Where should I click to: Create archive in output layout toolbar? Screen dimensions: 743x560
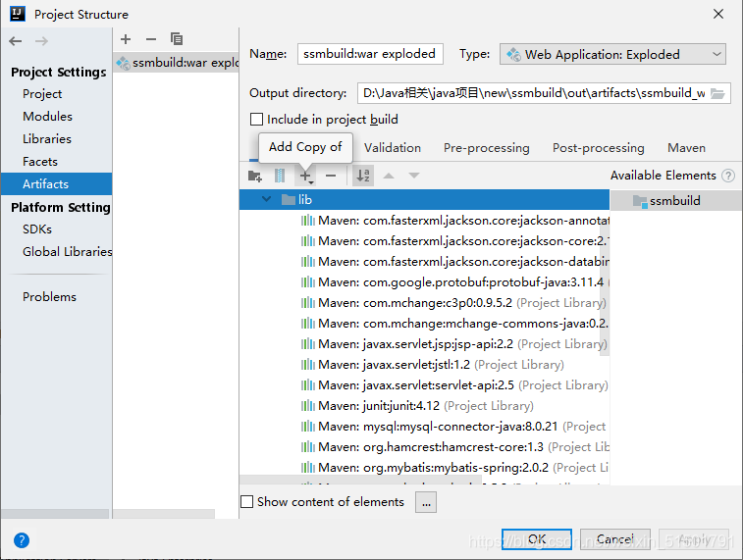(280, 177)
